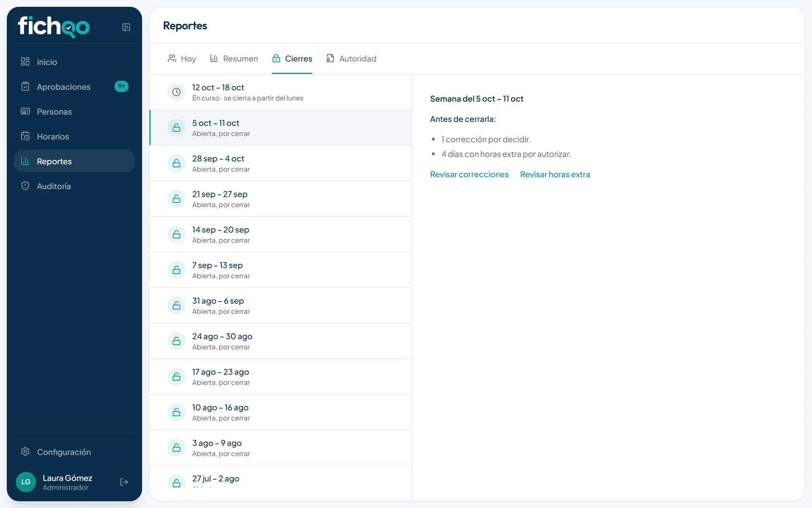812x508 pixels.
Task: Select the week labeled 14 sep – 20 sep
Action: click(x=281, y=234)
